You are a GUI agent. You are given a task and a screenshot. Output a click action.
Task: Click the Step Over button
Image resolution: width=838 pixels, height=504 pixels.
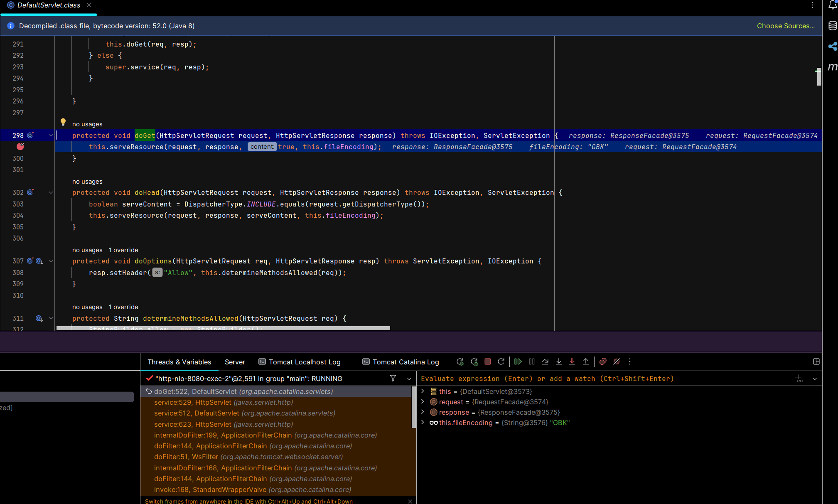click(545, 361)
